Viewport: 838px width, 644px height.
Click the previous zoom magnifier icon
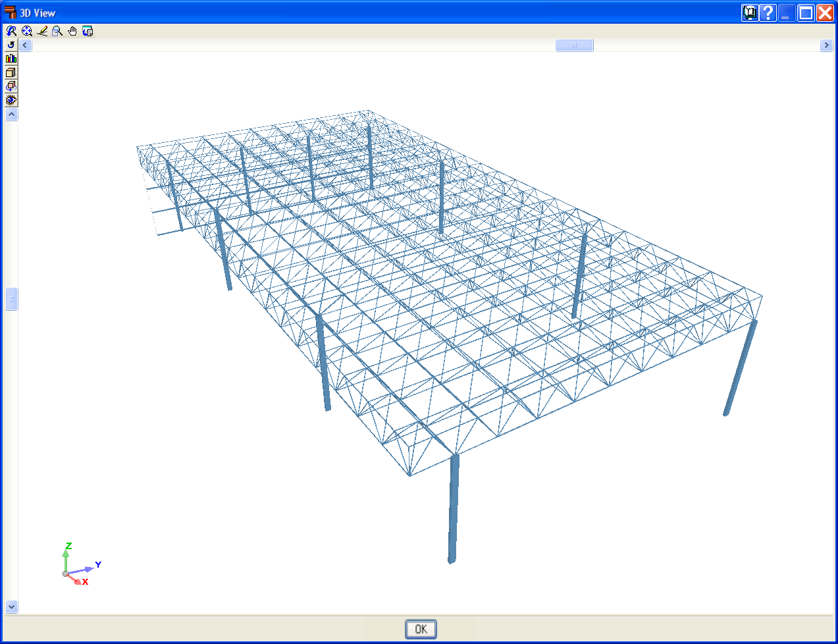(x=11, y=31)
